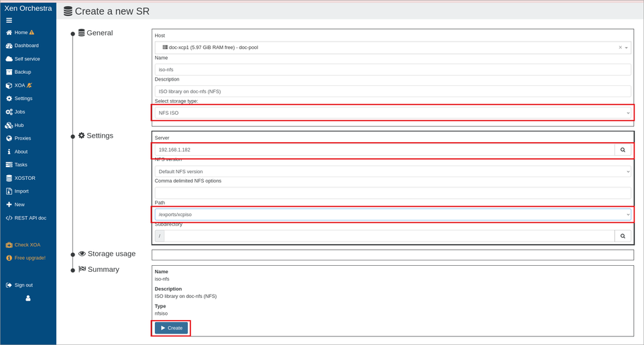Viewport: 644px width, 345px height.
Task: Click the Sign out icon
Action: point(9,285)
